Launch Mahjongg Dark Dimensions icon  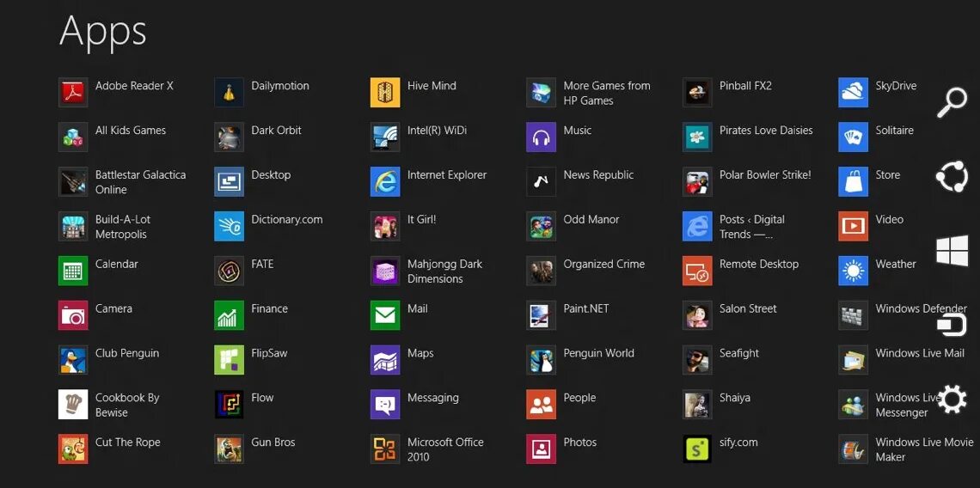[x=385, y=271]
